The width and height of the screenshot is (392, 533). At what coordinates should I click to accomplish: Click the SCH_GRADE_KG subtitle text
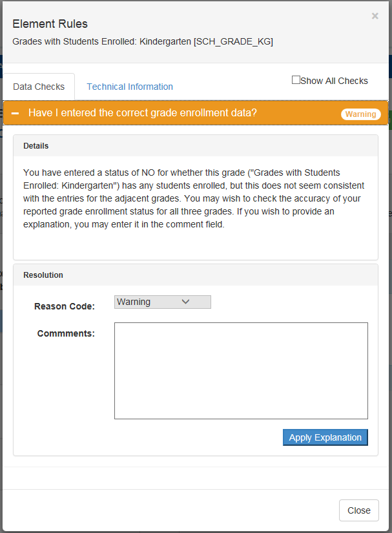click(x=143, y=41)
